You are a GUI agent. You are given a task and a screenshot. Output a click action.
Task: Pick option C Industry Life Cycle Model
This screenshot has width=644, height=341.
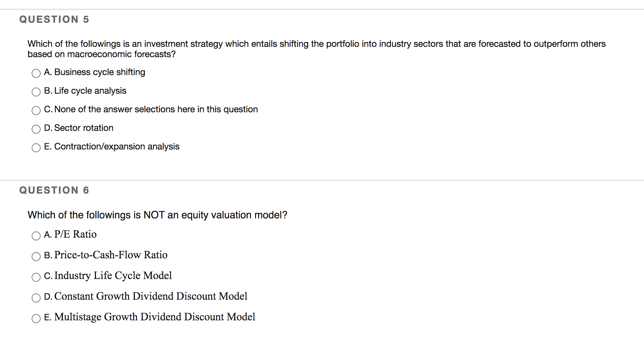[x=36, y=277]
